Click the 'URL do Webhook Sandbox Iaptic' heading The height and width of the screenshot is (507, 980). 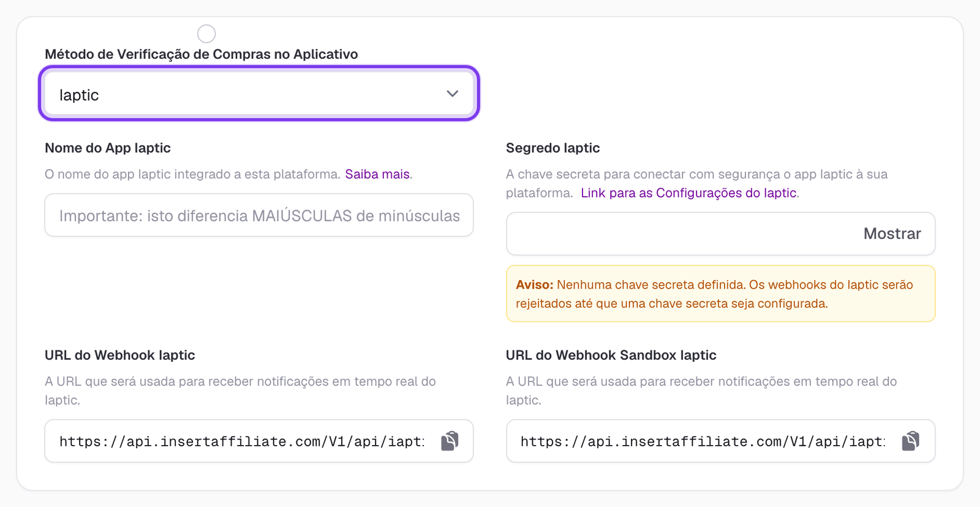coord(611,355)
